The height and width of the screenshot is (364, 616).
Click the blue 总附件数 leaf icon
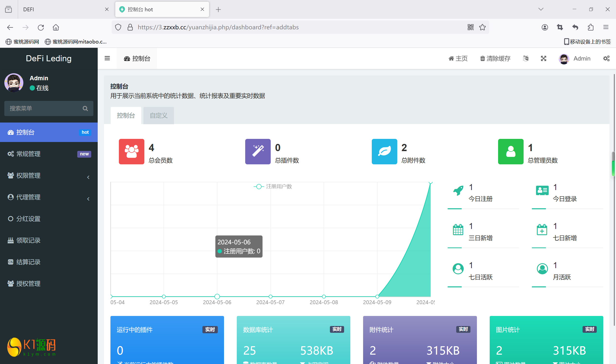coord(384,152)
